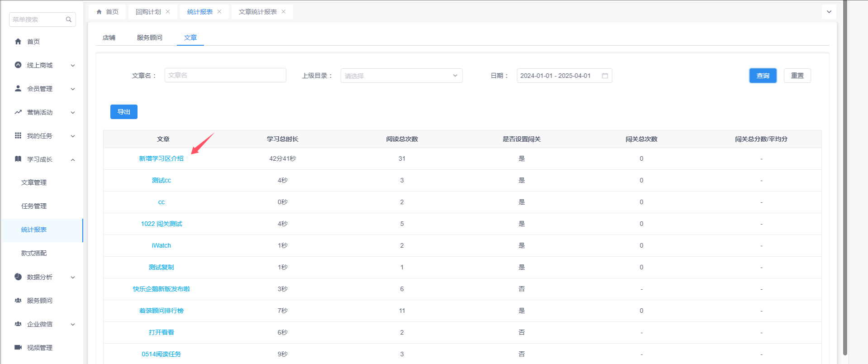This screenshot has width=868, height=364.
Task: Click the search magnifier icon in menu search
Action: pyautogui.click(x=69, y=19)
